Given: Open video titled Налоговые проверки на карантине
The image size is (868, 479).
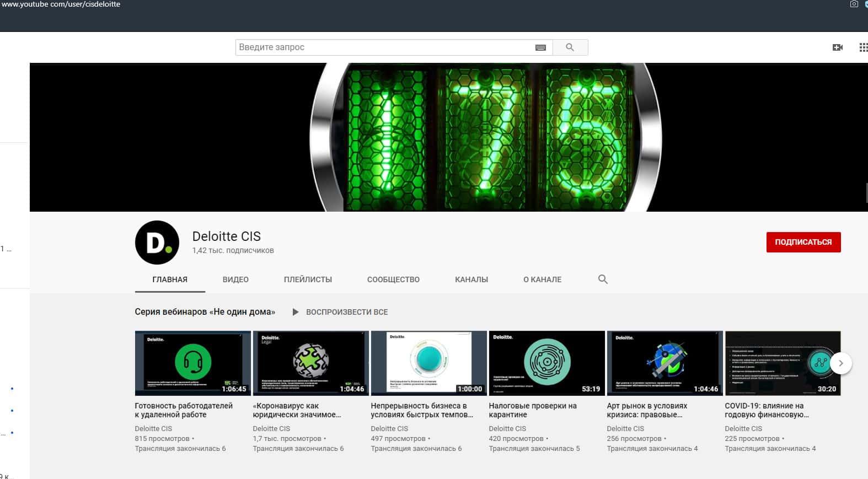Looking at the screenshot, I should pyautogui.click(x=532, y=410).
